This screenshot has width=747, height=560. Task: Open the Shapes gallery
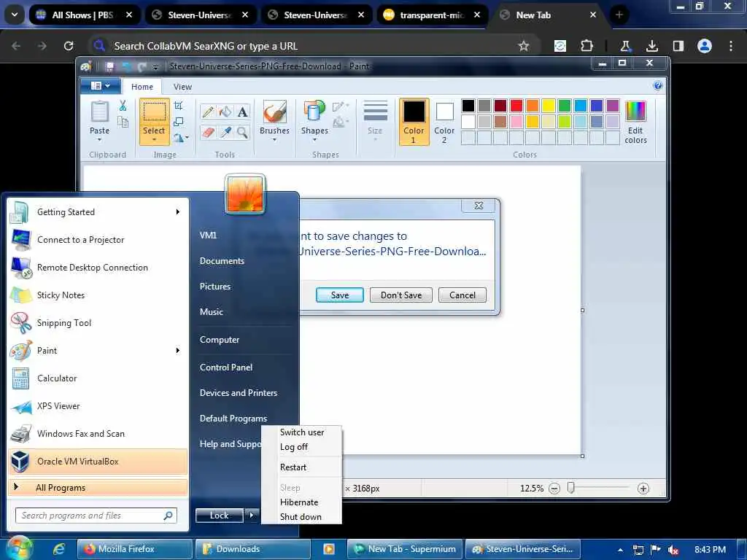(314, 121)
